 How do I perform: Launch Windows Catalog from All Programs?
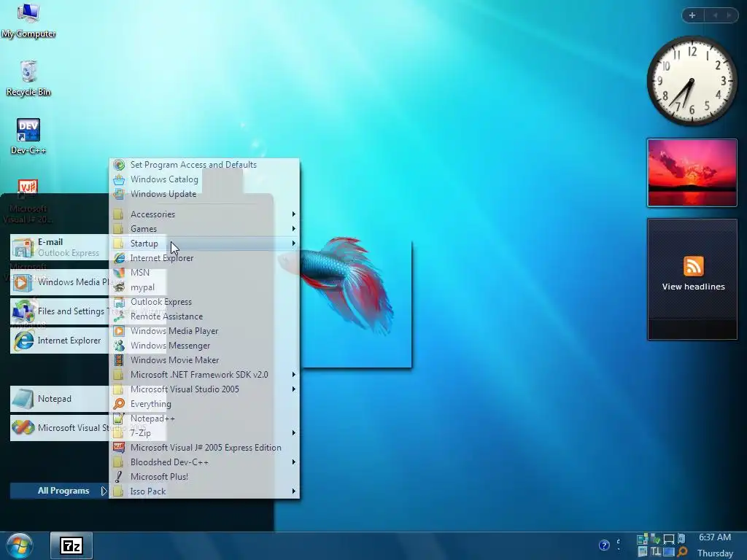coord(204,179)
